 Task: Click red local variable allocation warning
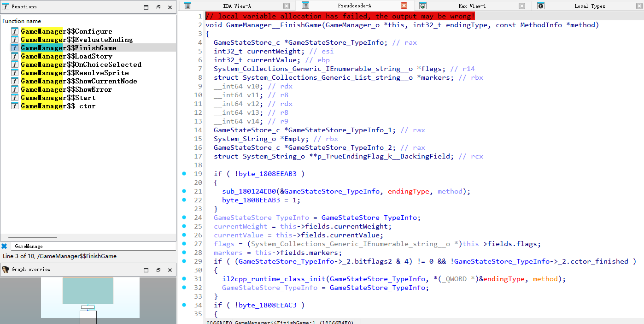coord(340,16)
